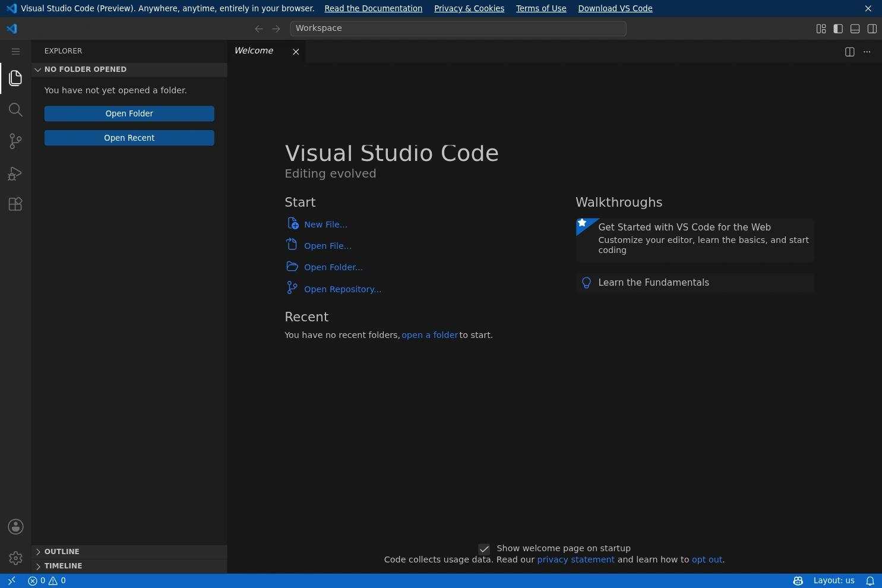Image resolution: width=882 pixels, height=588 pixels.
Task: Toggle the secondary side bar
Action: click(x=872, y=29)
